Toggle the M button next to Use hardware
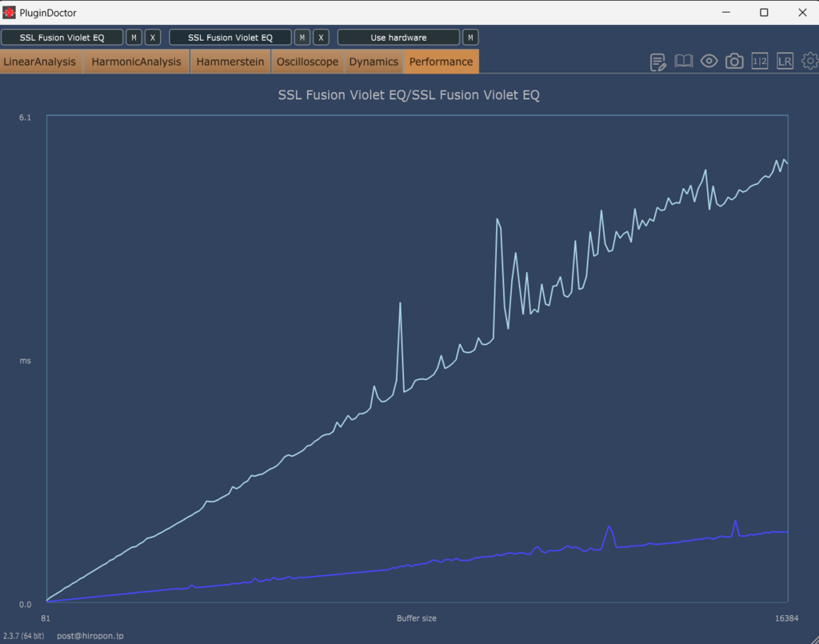This screenshot has height=644, width=819. pos(470,38)
